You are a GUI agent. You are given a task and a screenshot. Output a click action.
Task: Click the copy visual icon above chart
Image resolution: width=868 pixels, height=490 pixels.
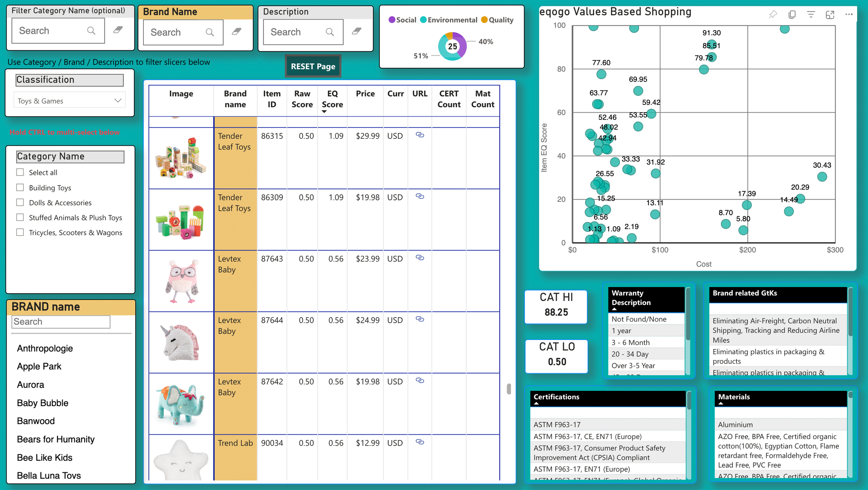point(792,15)
